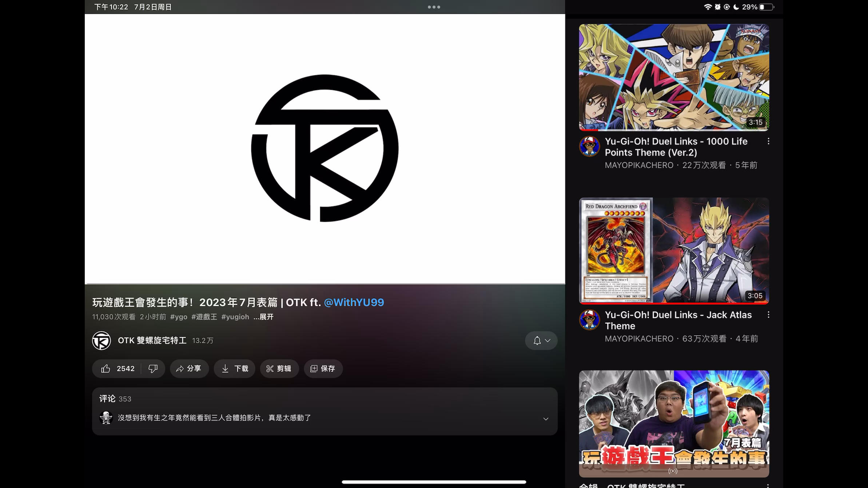Save the video to a playlist via 保存
The image size is (868, 488).
coord(323,369)
